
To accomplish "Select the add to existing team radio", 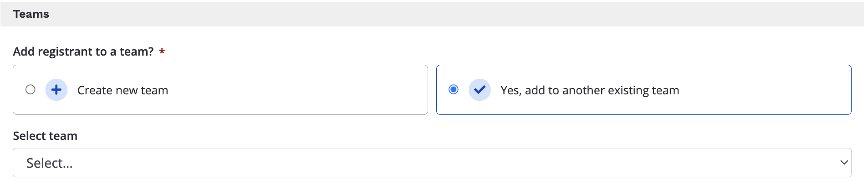I will pyautogui.click(x=454, y=89).
